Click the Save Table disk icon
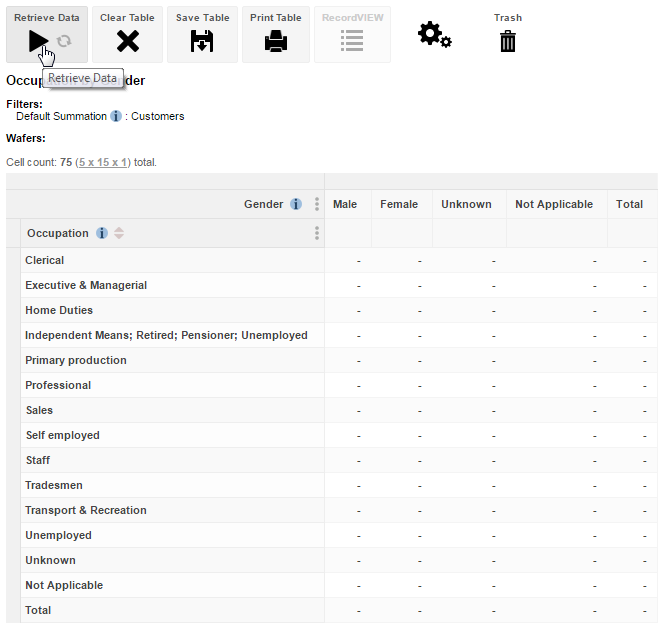Image resolution: width=664 pixels, height=629 pixels. 202,41
